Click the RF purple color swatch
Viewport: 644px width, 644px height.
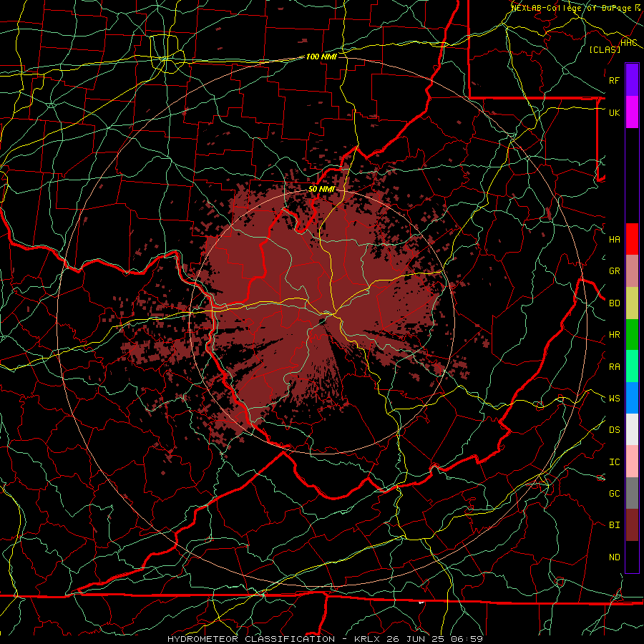click(x=632, y=80)
